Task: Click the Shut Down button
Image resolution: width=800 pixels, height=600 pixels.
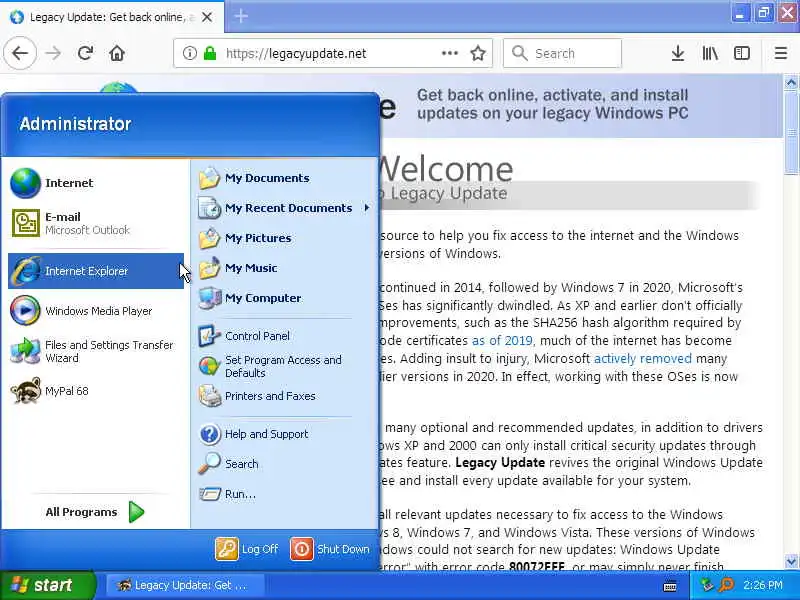Action: [330, 549]
